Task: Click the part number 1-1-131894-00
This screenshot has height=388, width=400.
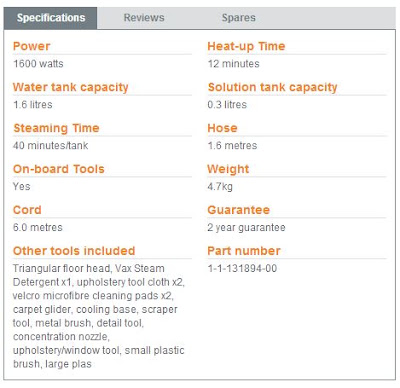Action: coord(242,268)
